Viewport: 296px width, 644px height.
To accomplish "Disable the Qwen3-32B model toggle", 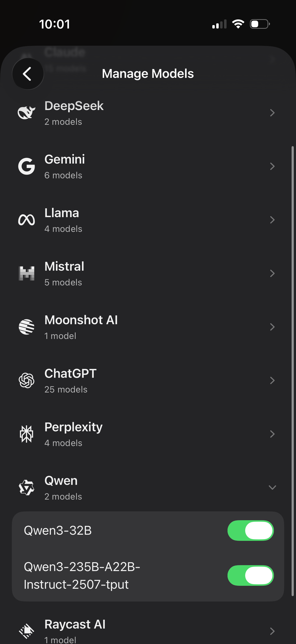I will click(x=250, y=530).
